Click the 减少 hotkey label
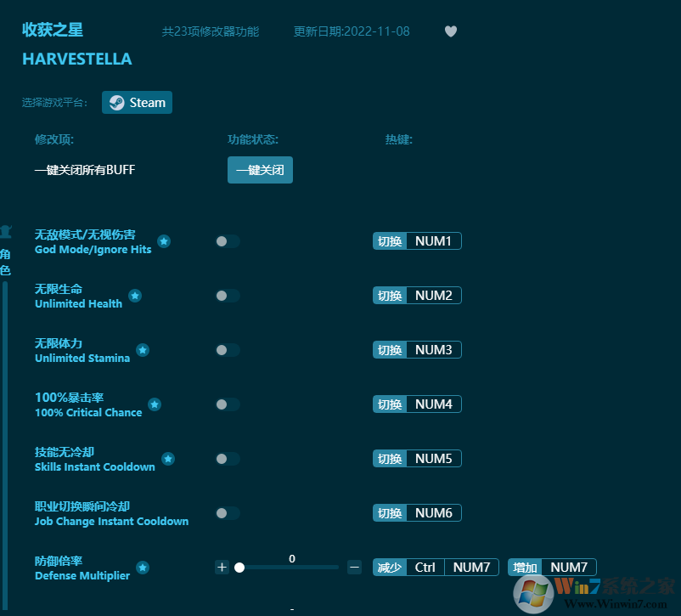Viewport: 681px width, 616px height. (x=390, y=567)
